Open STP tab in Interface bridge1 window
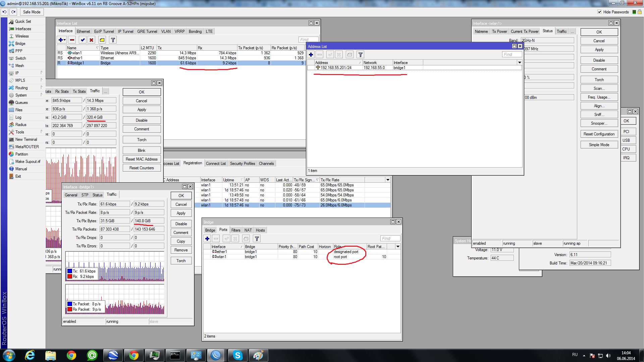The width and height of the screenshot is (644, 362). click(x=85, y=195)
